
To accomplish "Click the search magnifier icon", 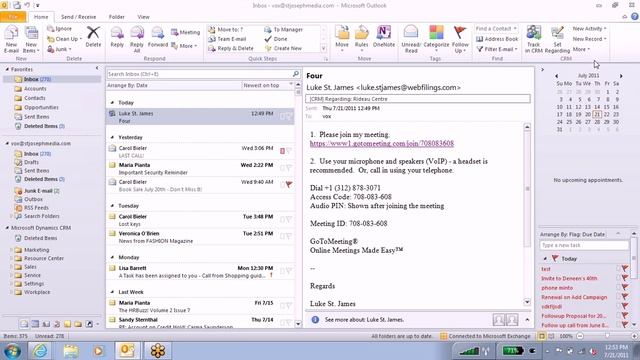I will coord(296,74).
